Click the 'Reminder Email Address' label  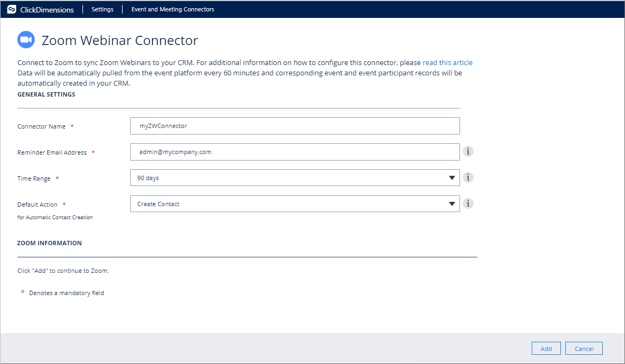[52, 152]
